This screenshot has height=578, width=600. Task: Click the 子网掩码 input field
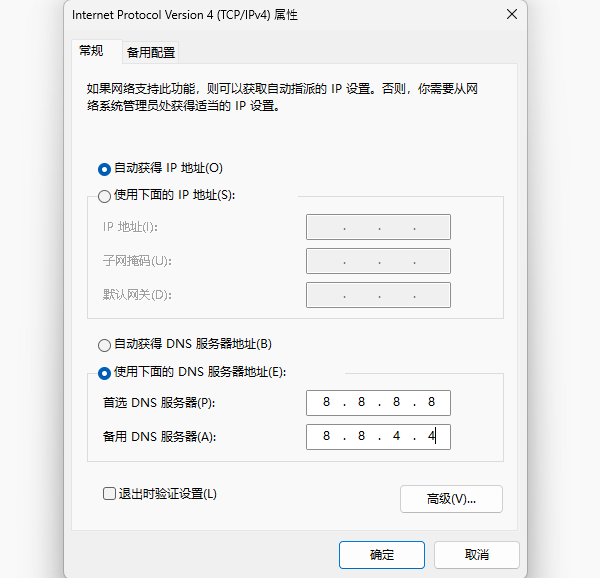tap(378, 261)
